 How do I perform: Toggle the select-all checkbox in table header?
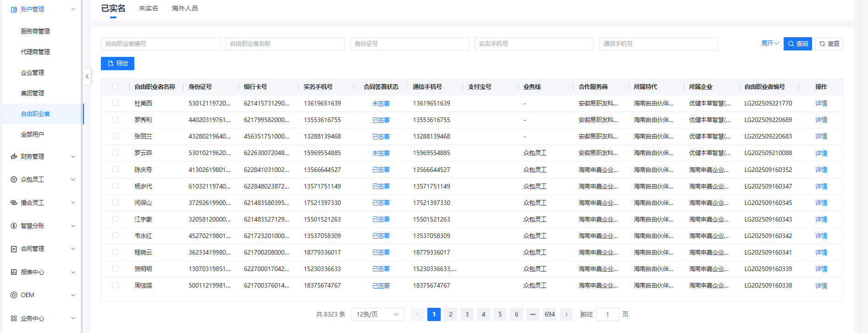(x=115, y=87)
